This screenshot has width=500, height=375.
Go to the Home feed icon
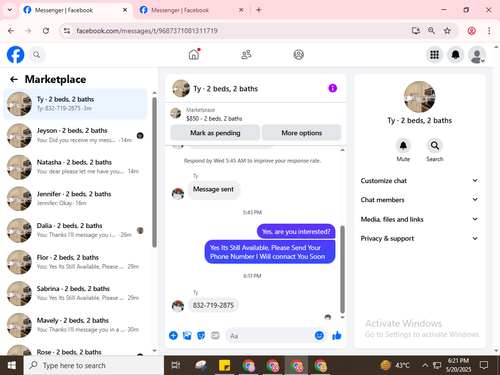click(194, 54)
